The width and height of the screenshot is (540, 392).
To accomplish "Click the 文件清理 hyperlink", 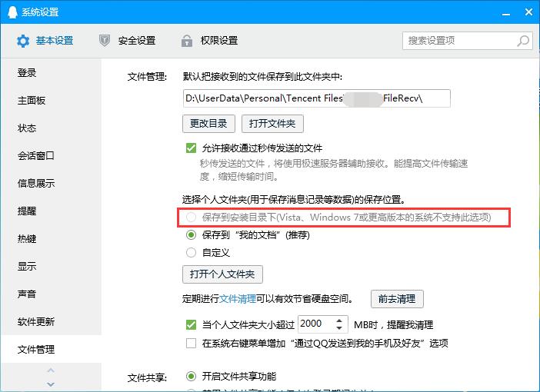I will (x=238, y=299).
